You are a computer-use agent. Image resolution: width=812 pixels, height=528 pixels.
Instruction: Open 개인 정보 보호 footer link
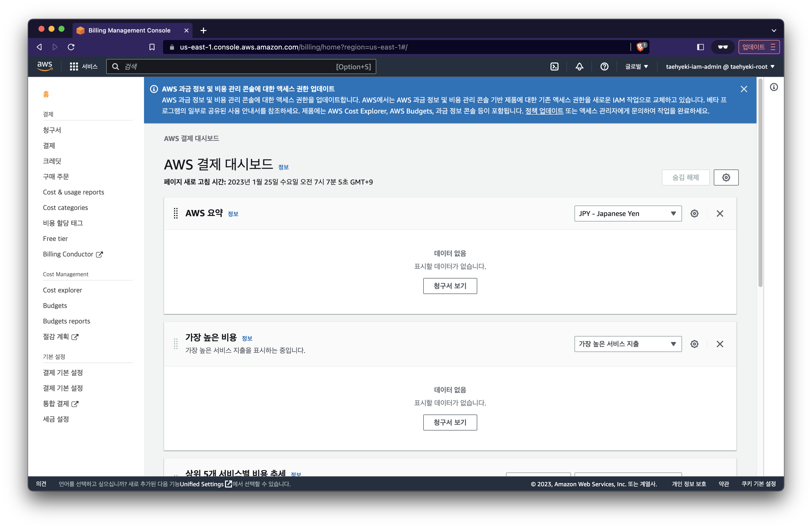[689, 484]
